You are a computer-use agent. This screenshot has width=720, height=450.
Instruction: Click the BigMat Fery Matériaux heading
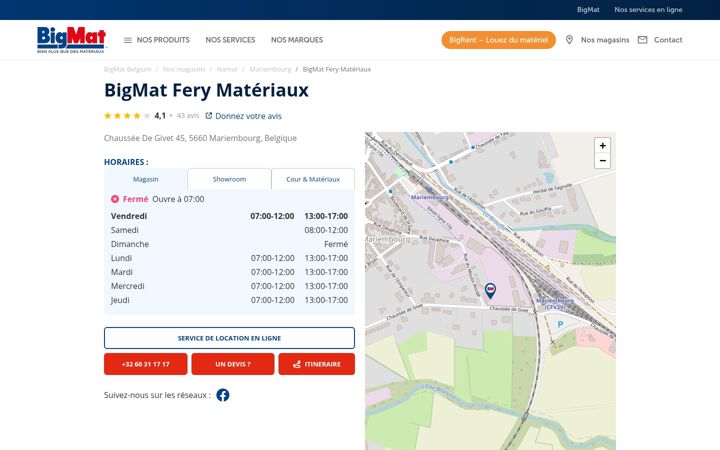pos(206,90)
